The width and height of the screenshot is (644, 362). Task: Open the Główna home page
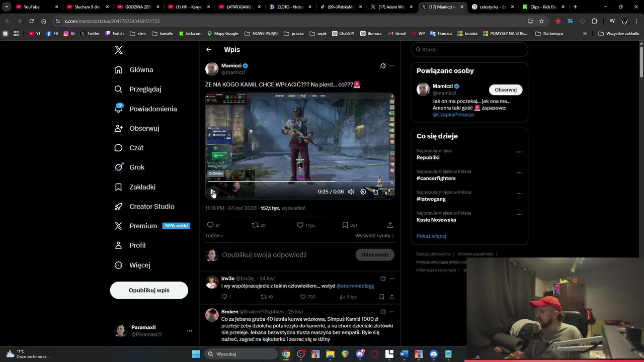click(x=134, y=69)
